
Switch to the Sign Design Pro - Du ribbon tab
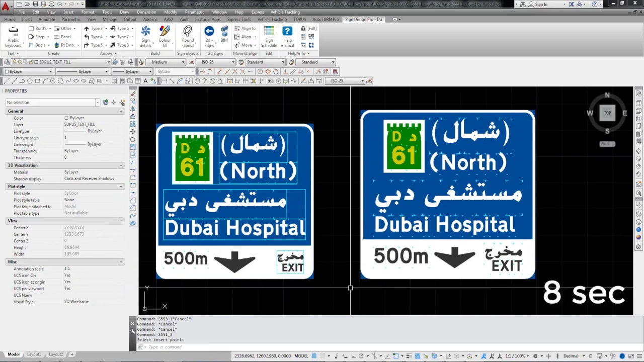363,20
